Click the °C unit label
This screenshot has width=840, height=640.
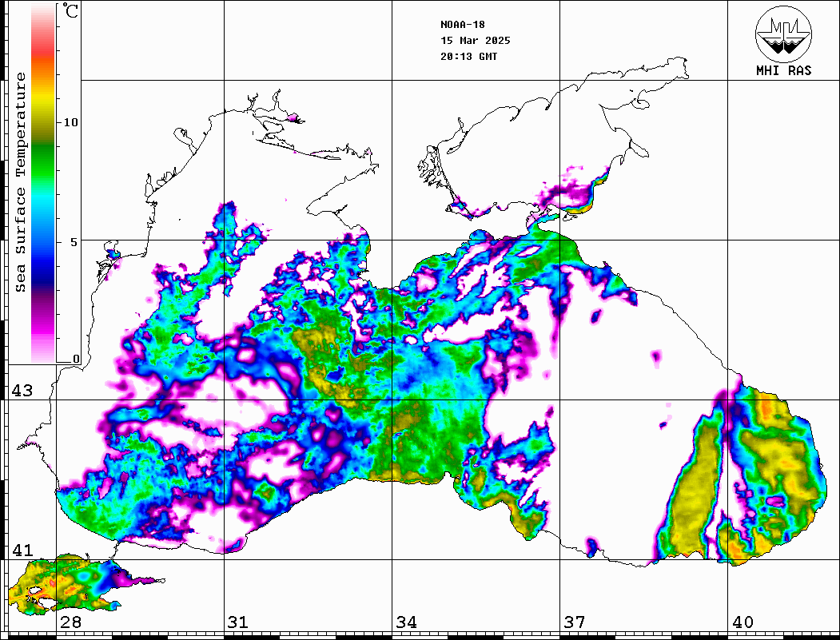tap(70, 10)
